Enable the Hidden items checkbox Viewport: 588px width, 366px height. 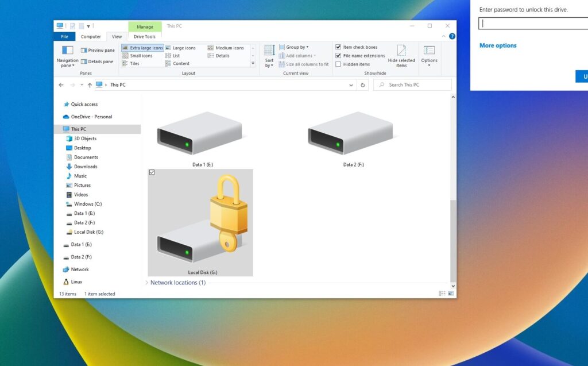[338, 64]
